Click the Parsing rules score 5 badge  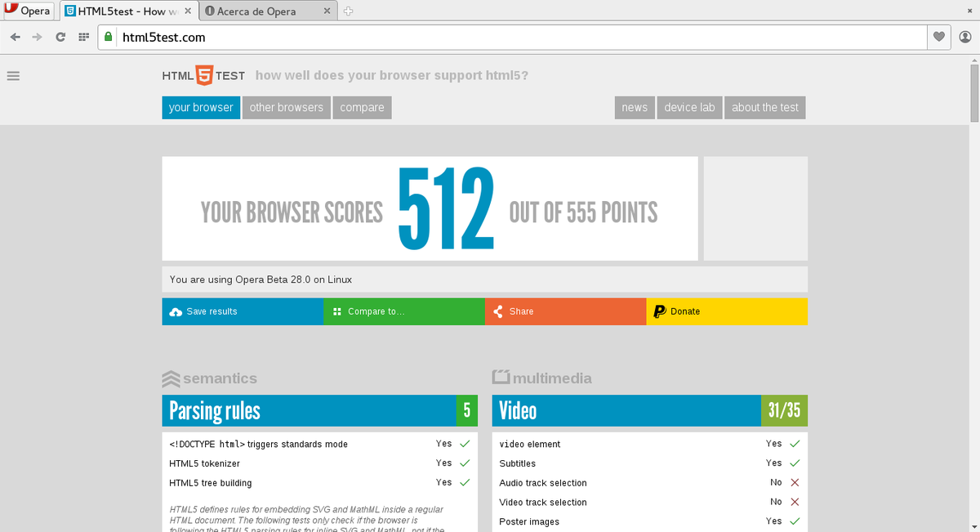click(466, 410)
